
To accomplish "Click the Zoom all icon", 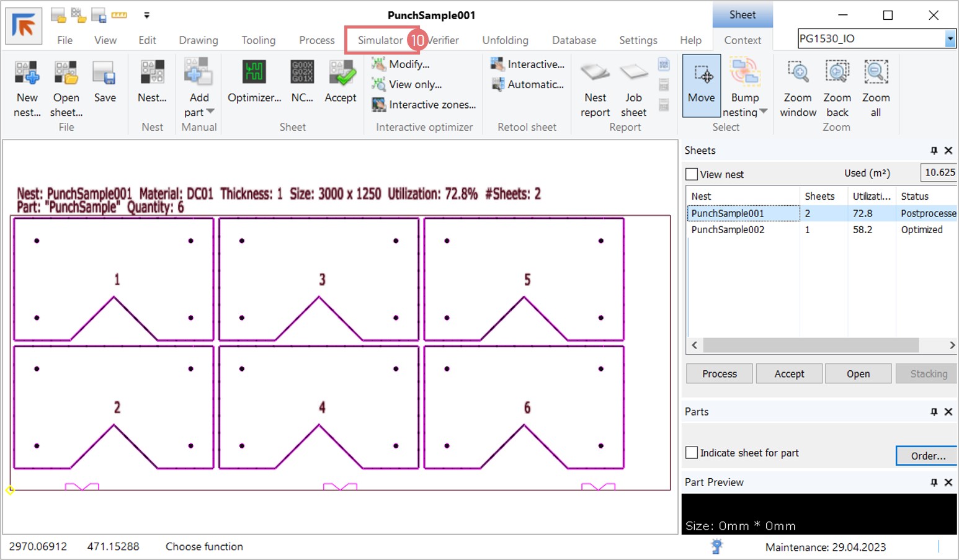I will click(x=876, y=74).
